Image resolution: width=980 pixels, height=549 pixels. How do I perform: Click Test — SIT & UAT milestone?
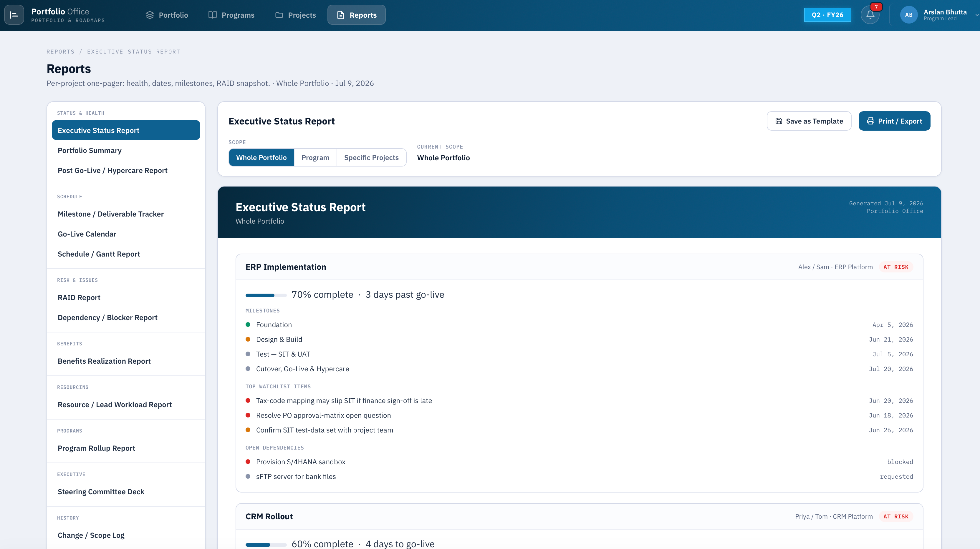[x=579, y=354]
